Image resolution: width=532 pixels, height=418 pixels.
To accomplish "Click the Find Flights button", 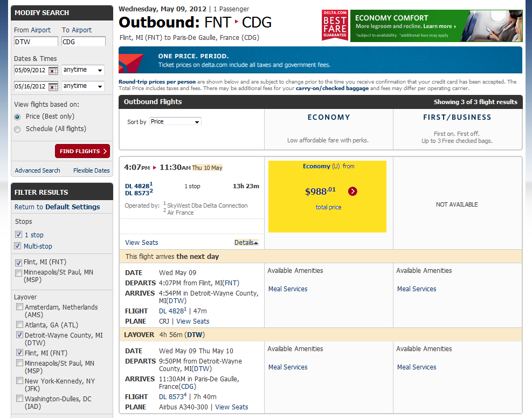I will (x=82, y=151).
